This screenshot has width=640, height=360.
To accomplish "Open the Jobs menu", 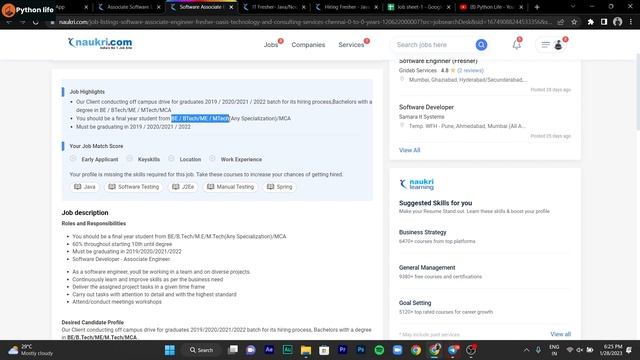I will click(x=271, y=45).
